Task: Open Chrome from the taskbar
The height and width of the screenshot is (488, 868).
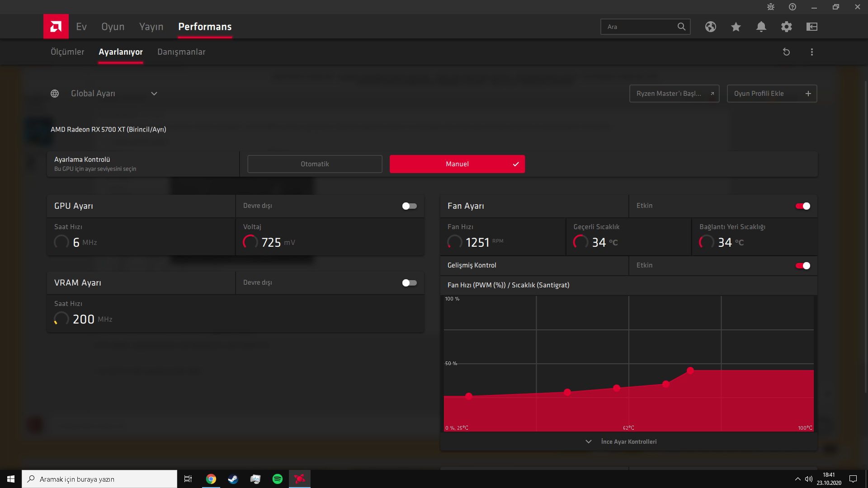Action: pos(211,479)
